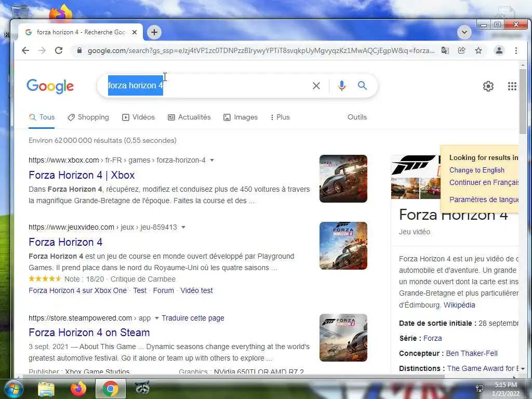532x399 pixels.
Task: Start voice search with the microphone
Action: pos(342,86)
